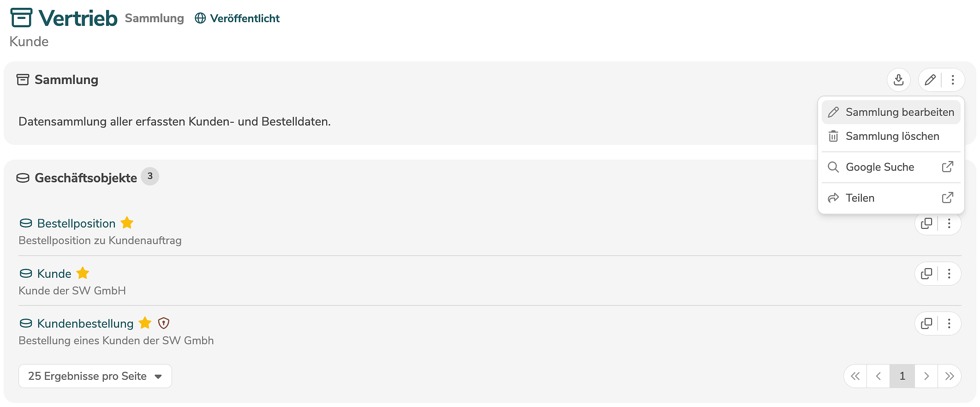This screenshot has height=407, width=980.
Task: Go to the last results page
Action: [x=949, y=376]
